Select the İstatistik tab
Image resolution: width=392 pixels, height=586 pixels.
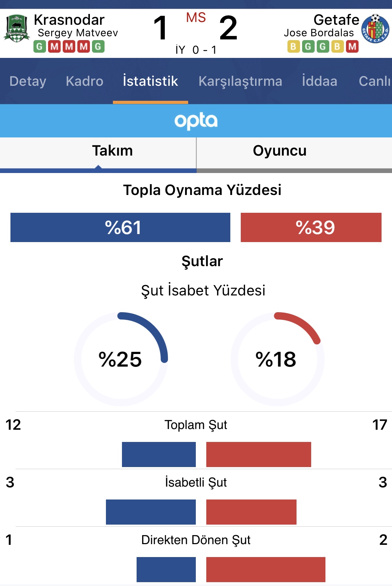point(151,81)
